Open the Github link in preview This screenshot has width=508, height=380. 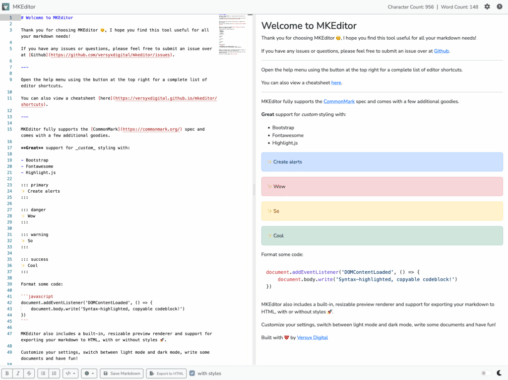click(441, 51)
